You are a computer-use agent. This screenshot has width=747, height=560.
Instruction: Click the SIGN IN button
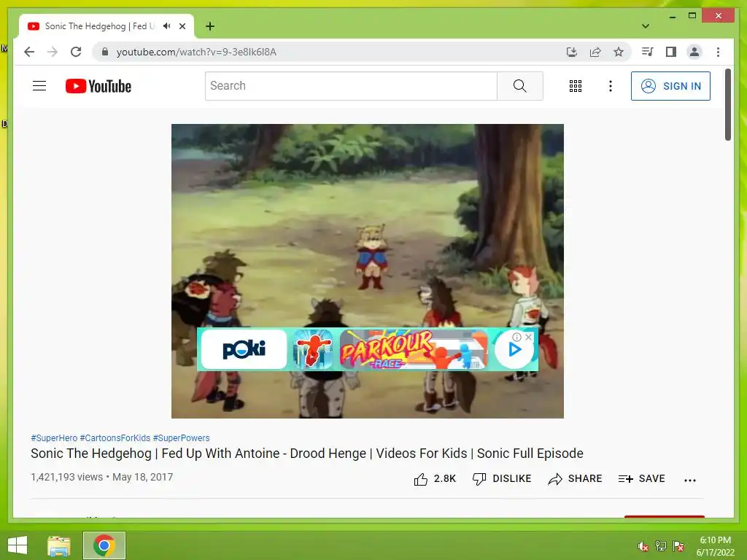click(670, 86)
